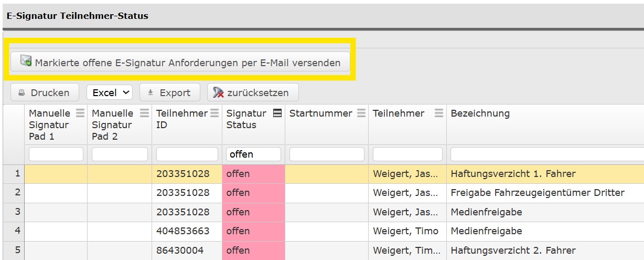Open column menu for Manuelle Signatur Pad 1
The height and width of the screenshot is (260, 644).
tap(80, 113)
